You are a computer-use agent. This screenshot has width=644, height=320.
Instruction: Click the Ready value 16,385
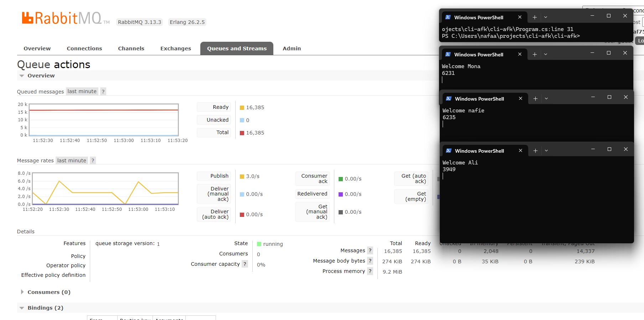(x=255, y=107)
